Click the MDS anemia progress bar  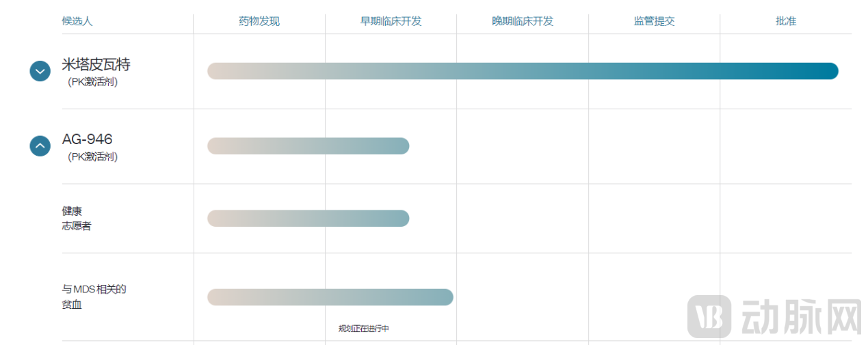point(330,297)
